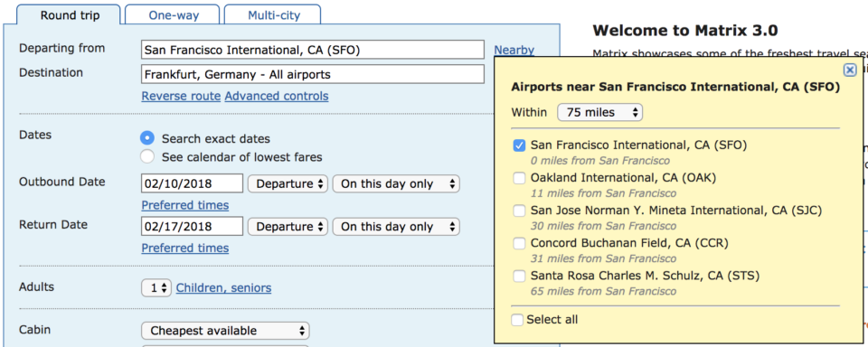Enable Santa Rosa Charles M. Schulz (STS)
The width and height of the screenshot is (868, 347).
point(519,277)
